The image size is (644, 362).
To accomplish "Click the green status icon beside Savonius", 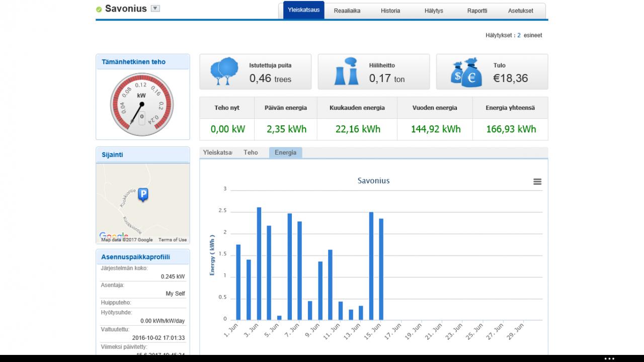I will point(99,10).
